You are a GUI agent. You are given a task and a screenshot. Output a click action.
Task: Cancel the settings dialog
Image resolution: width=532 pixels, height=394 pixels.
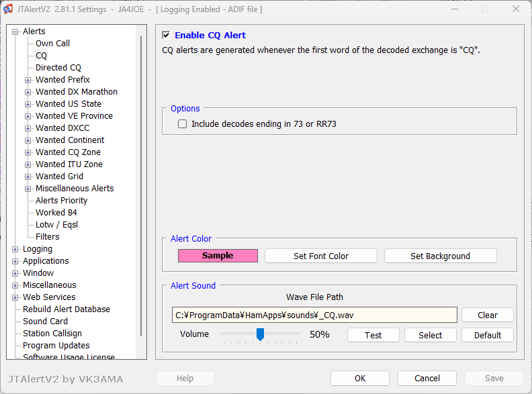tap(427, 378)
